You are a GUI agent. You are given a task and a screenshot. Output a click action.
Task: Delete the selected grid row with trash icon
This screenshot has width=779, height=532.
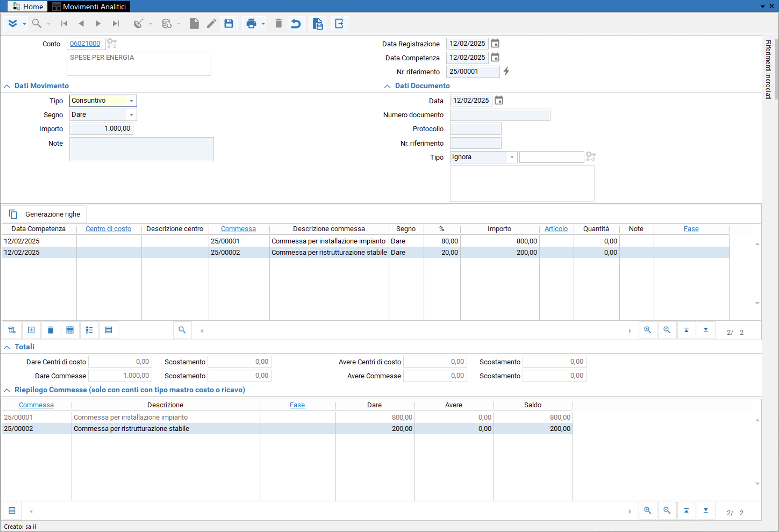pyautogui.click(x=51, y=330)
